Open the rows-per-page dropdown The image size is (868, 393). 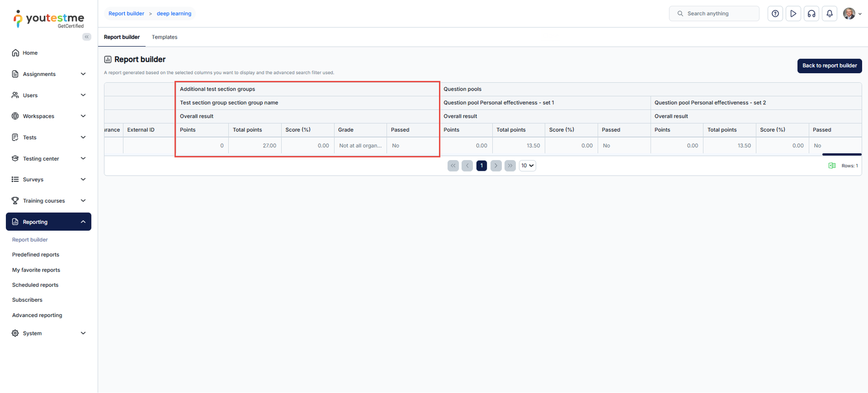tap(527, 166)
